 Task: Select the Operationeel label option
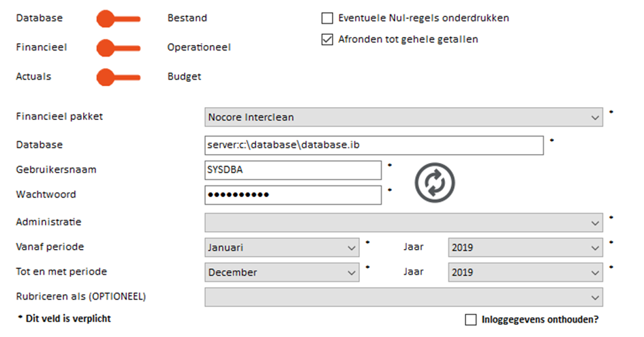pyautogui.click(x=199, y=48)
